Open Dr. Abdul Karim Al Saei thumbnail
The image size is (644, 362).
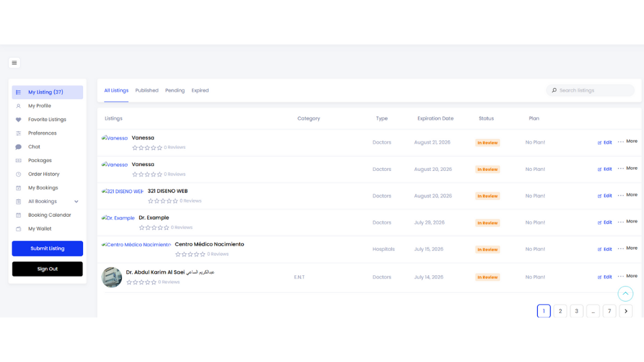coord(112,277)
